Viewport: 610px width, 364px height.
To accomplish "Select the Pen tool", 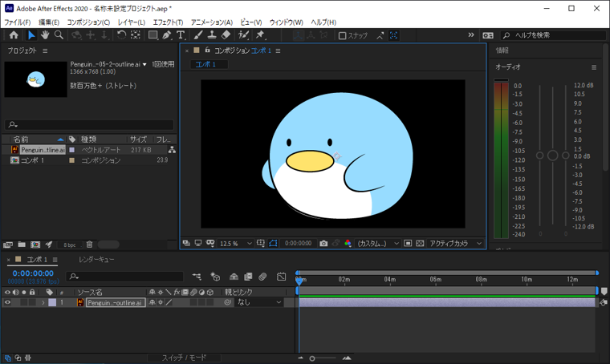I will (167, 35).
